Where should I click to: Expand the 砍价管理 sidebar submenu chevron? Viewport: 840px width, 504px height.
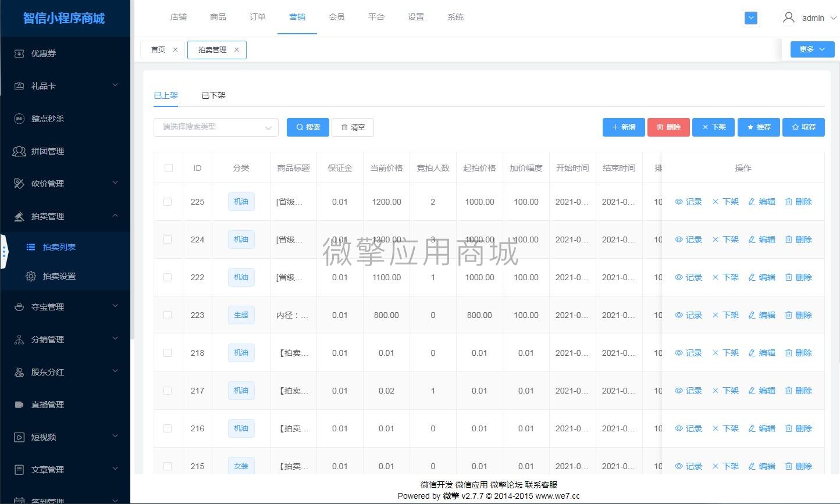pos(115,183)
